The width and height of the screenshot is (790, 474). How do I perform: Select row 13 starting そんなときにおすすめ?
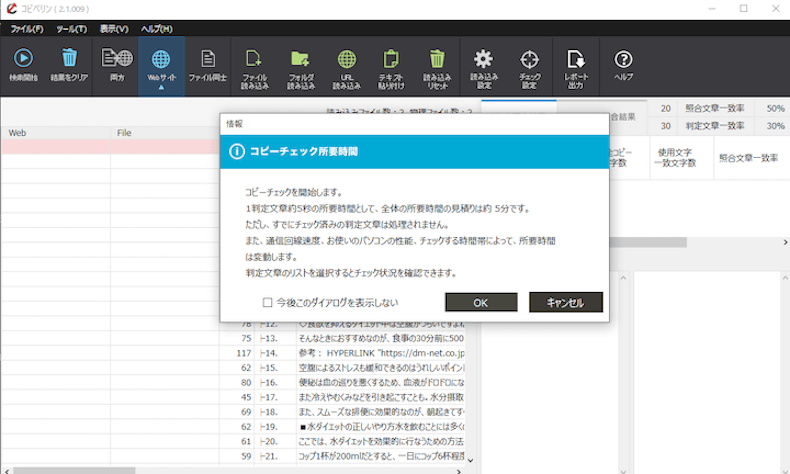tap(381, 338)
